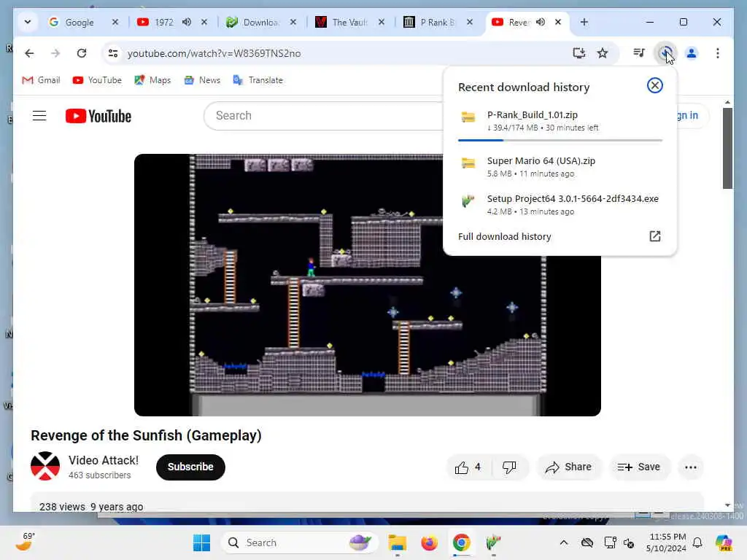Open notifications bell in taskbar
The height and width of the screenshot is (560, 747).
point(697,542)
